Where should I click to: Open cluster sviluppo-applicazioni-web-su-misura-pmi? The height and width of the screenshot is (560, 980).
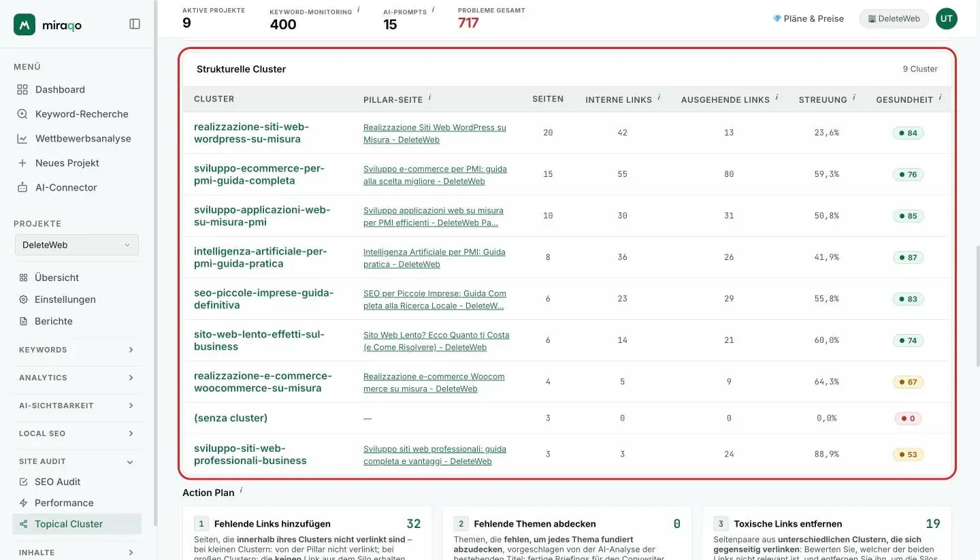click(x=262, y=216)
